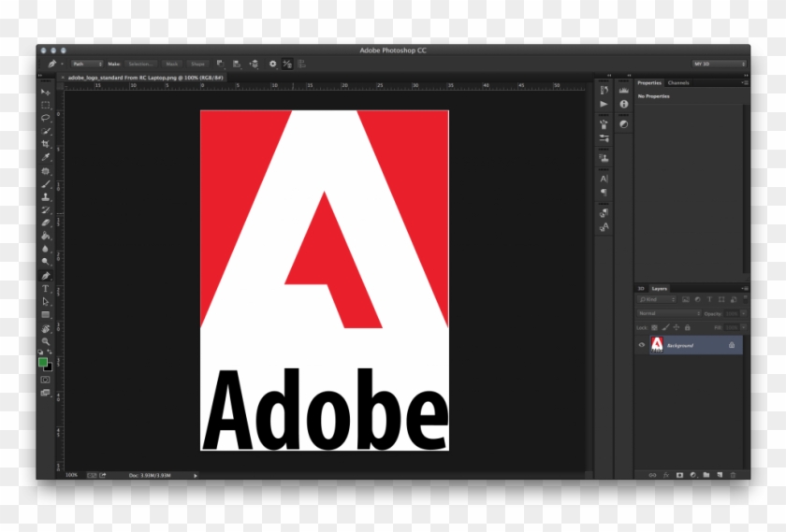Open the Layers panel flyout menu
Image resolution: width=786 pixels, height=532 pixels.
coord(745,289)
